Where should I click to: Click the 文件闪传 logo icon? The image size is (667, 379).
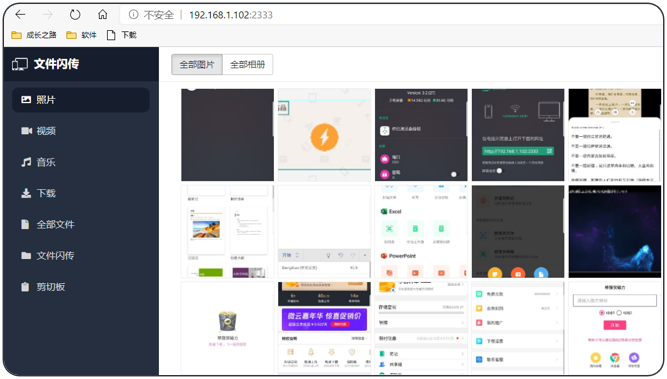pyautogui.click(x=20, y=64)
